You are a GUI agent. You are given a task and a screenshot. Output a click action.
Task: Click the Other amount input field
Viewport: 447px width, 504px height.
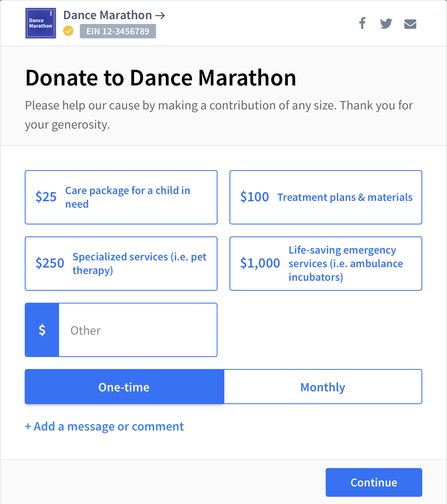138,330
